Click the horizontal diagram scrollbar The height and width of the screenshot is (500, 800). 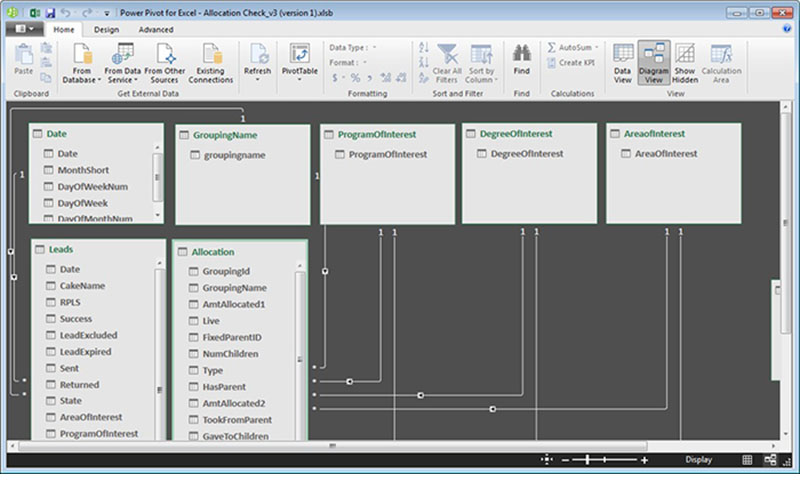[x=333, y=446]
